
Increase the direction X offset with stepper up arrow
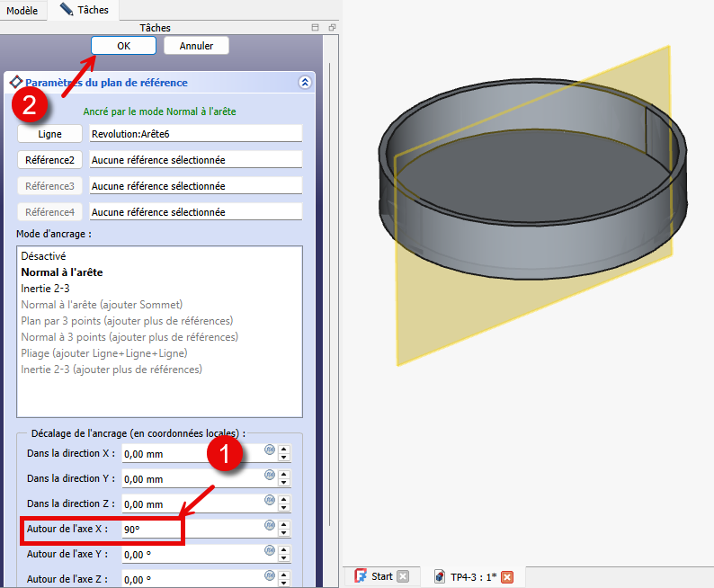pyautogui.click(x=284, y=450)
